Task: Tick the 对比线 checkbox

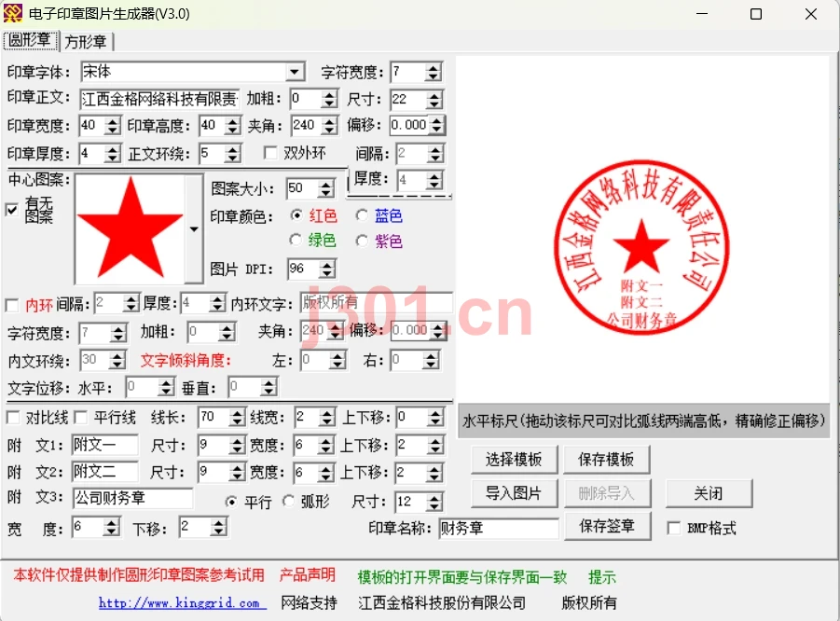Action: (13, 418)
